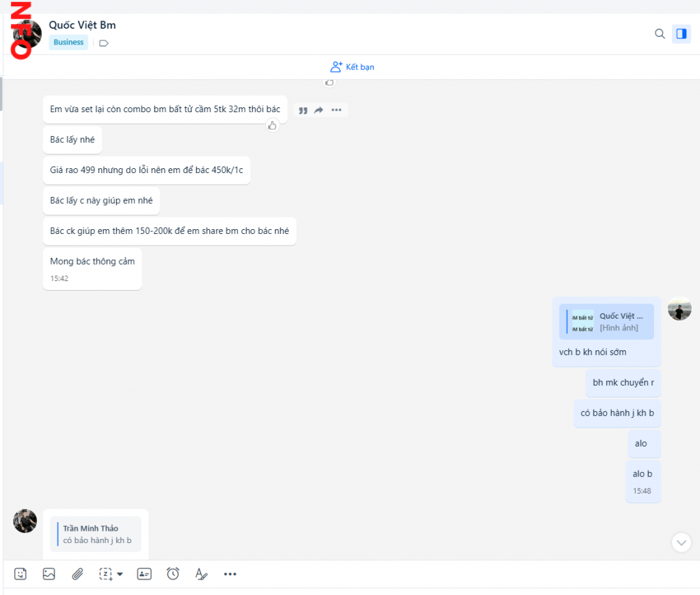Expand more options in bottom toolbar
The width and height of the screenshot is (700, 595).
(230, 574)
